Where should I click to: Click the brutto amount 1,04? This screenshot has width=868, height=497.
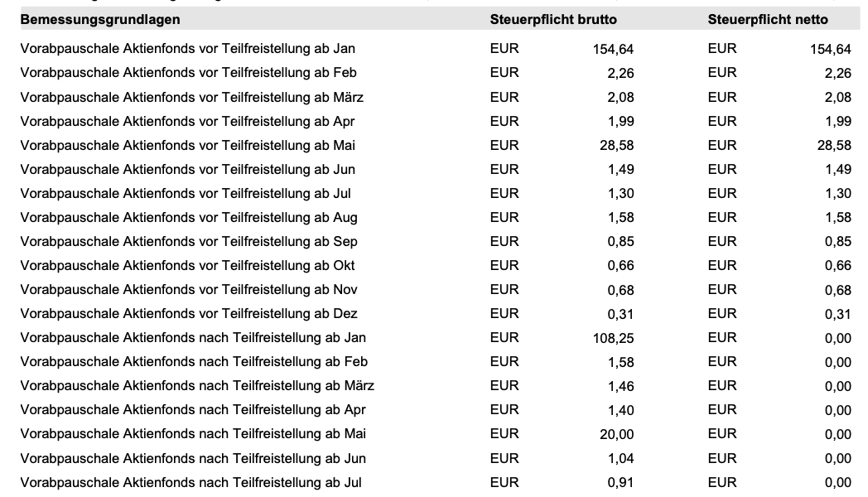tap(620, 460)
